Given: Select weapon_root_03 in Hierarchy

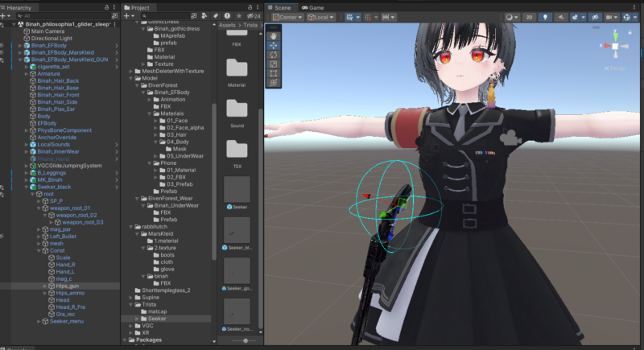Looking at the screenshot, I should pyautogui.click(x=83, y=222).
